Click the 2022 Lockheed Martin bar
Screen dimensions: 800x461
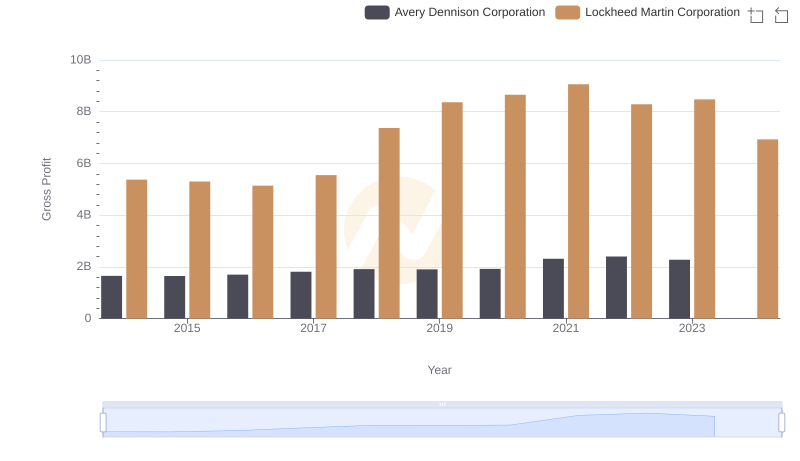click(x=641, y=211)
